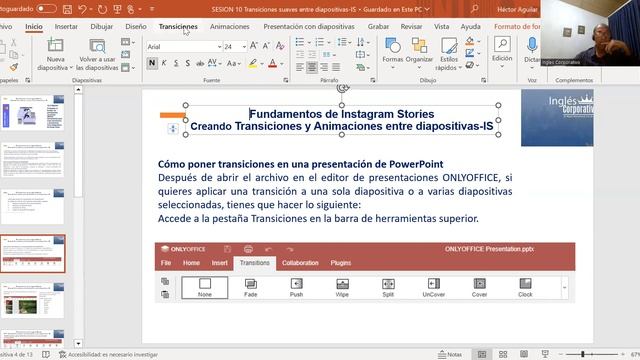
Task: Toggle text shadow formatting
Action: click(x=187, y=63)
